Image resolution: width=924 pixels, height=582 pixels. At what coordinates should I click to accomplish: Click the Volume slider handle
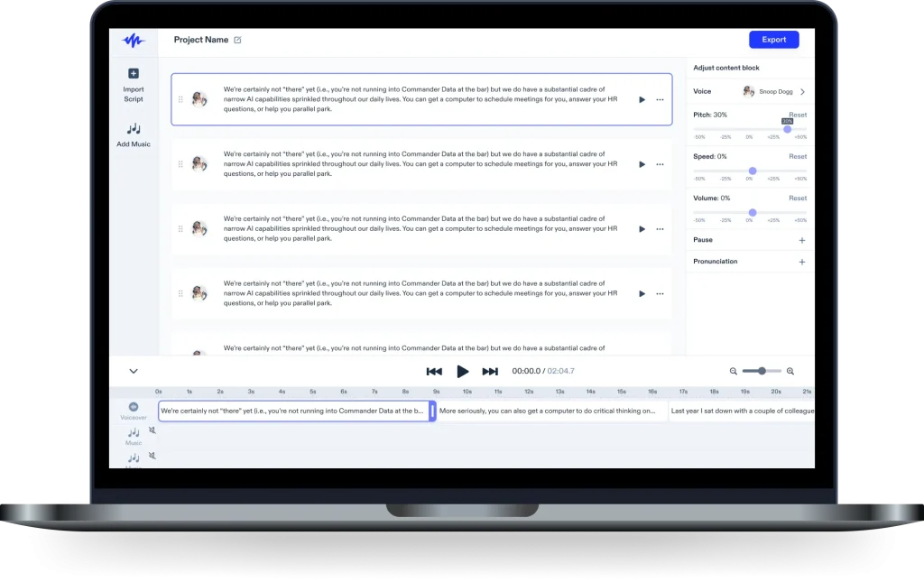753,213
